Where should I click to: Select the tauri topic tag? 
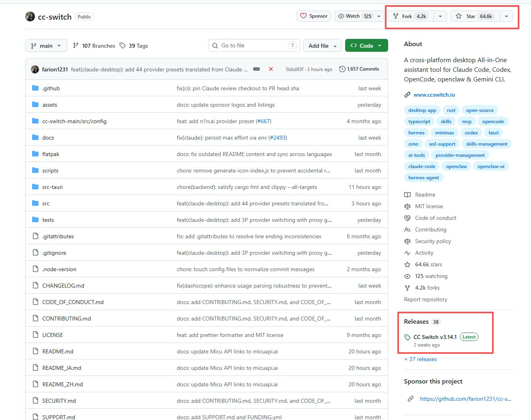click(494, 133)
